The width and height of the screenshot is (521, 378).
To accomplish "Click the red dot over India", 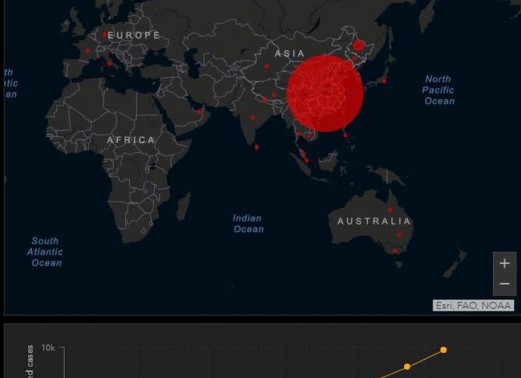I will coord(253,118).
